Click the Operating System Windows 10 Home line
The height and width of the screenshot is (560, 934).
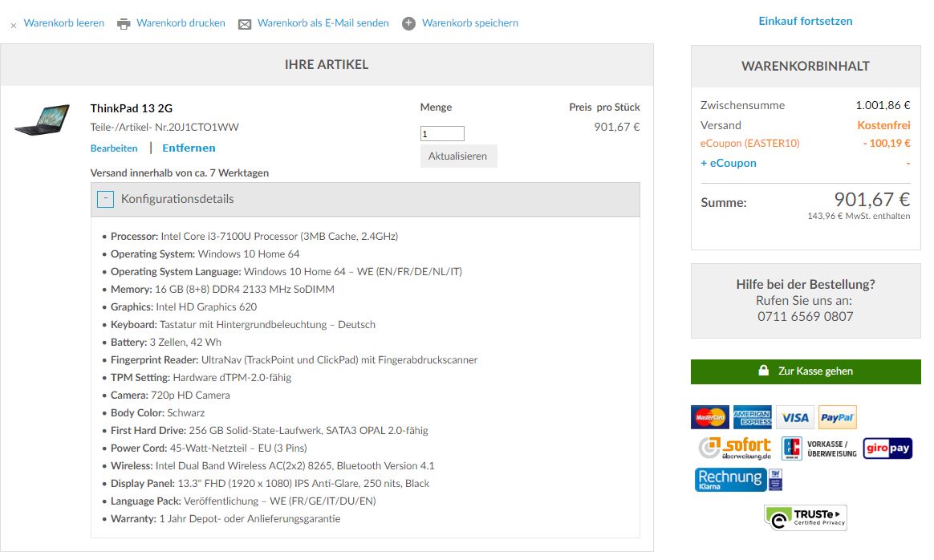[205, 254]
